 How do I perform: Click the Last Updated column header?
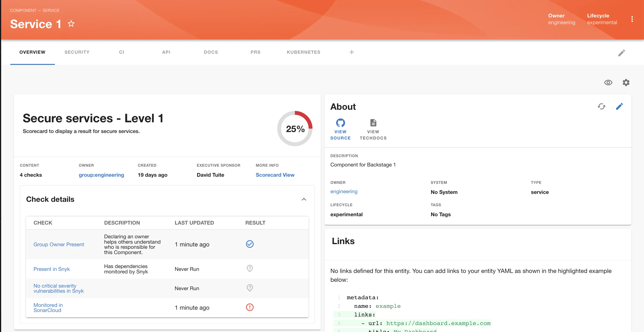[194, 222]
